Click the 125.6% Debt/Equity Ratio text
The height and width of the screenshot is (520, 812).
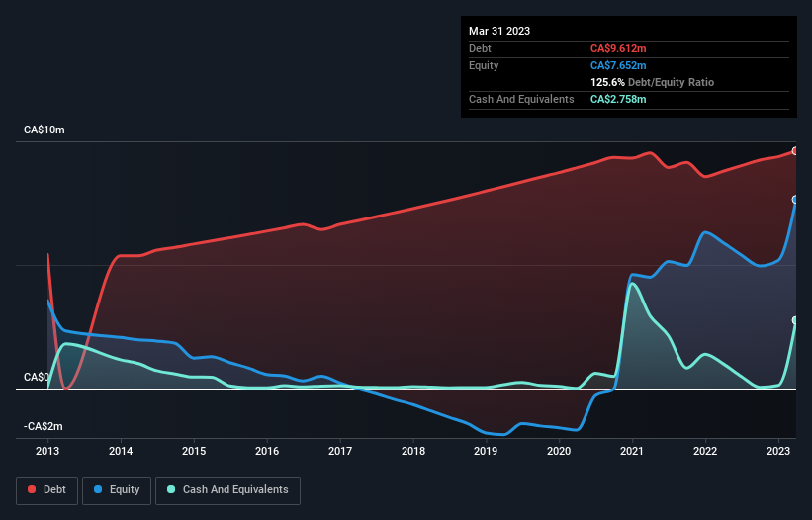(652, 82)
